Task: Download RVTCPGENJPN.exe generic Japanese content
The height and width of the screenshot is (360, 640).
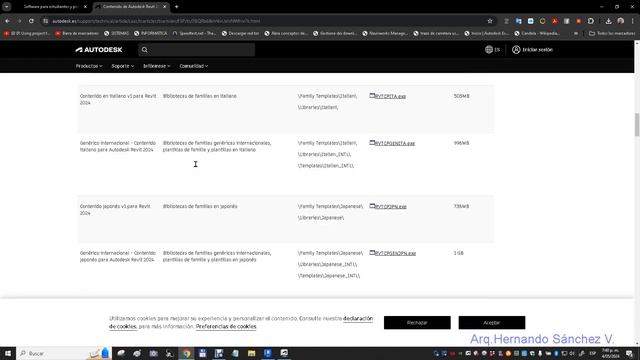Action: coord(395,253)
